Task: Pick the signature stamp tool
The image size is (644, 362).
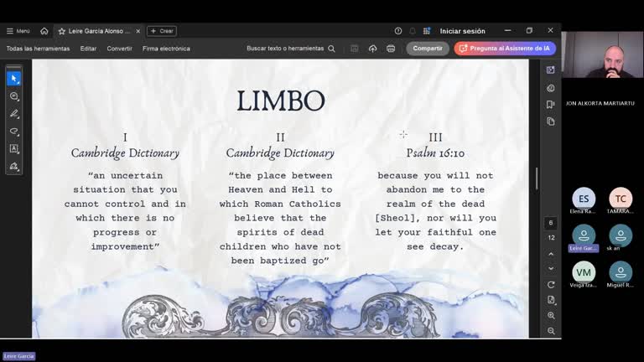Action: click(14, 166)
